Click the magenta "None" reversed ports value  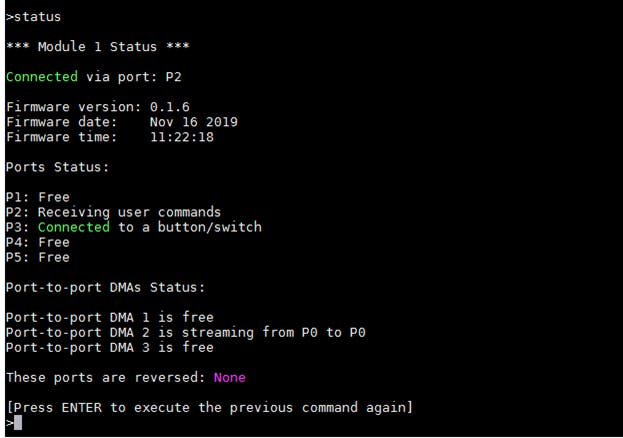tap(229, 377)
